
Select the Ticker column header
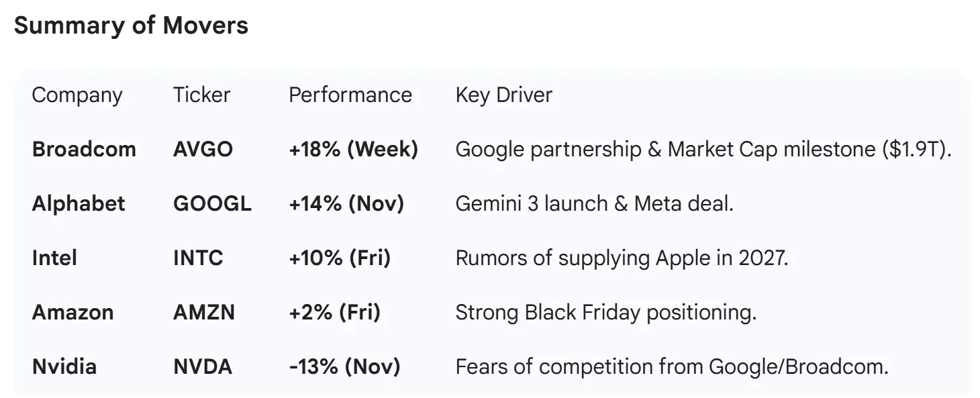click(x=201, y=95)
